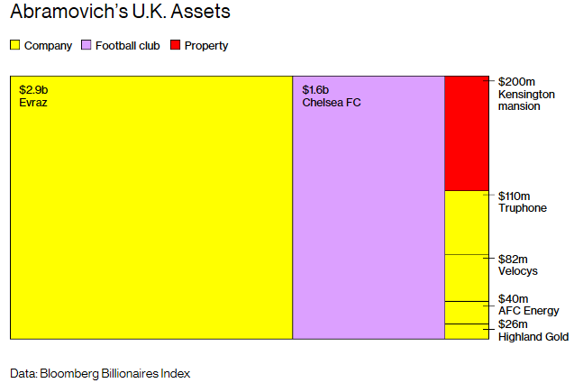Click the $40m AFC Energy label
The height and width of the screenshot is (392, 583).
click(528, 305)
